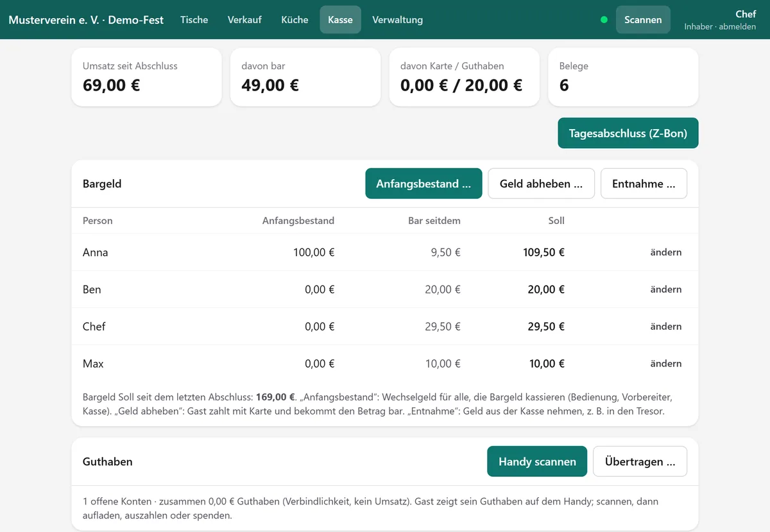This screenshot has width=770, height=532.
Task: Click Anna's Bar seitdem 9,50 €
Action: (445, 252)
